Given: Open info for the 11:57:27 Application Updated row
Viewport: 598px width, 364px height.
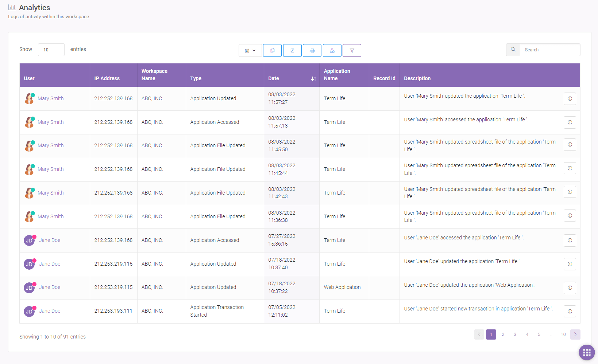Looking at the screenshot, I should (570, 99).
